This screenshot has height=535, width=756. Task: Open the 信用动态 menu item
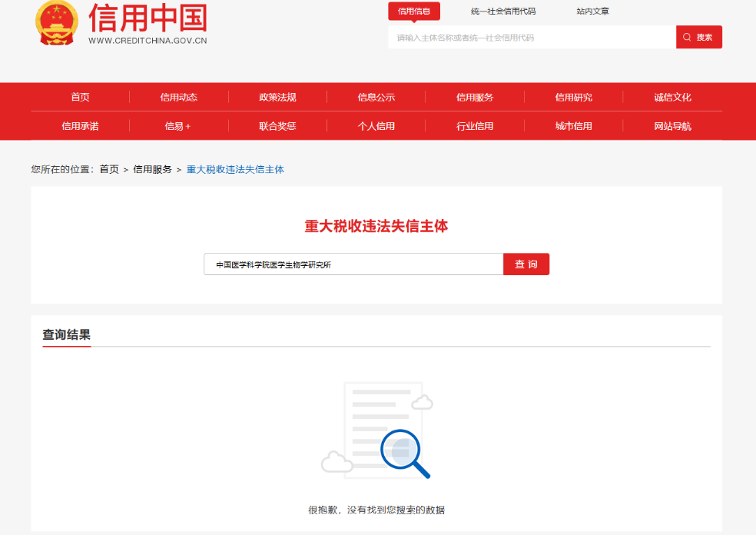pyautogui.click(x=179, y=97)
